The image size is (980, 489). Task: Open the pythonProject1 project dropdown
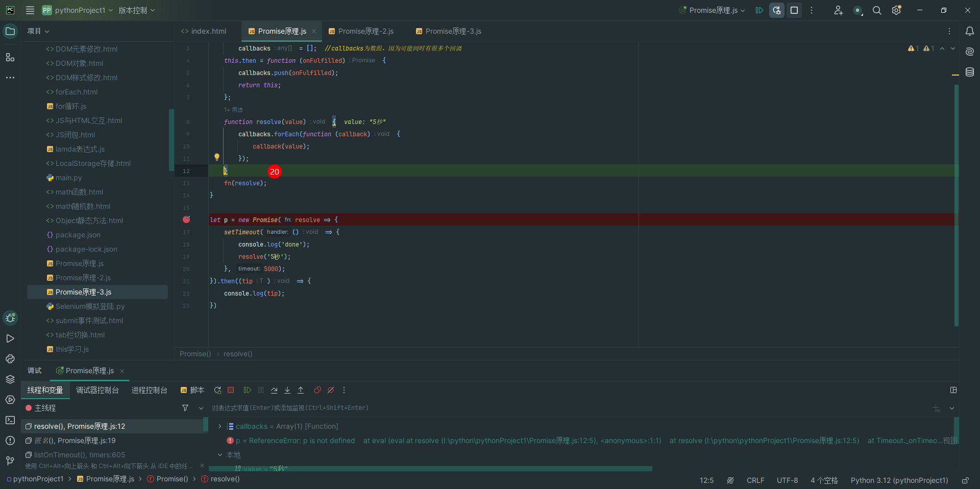click(x=78, y=10)
